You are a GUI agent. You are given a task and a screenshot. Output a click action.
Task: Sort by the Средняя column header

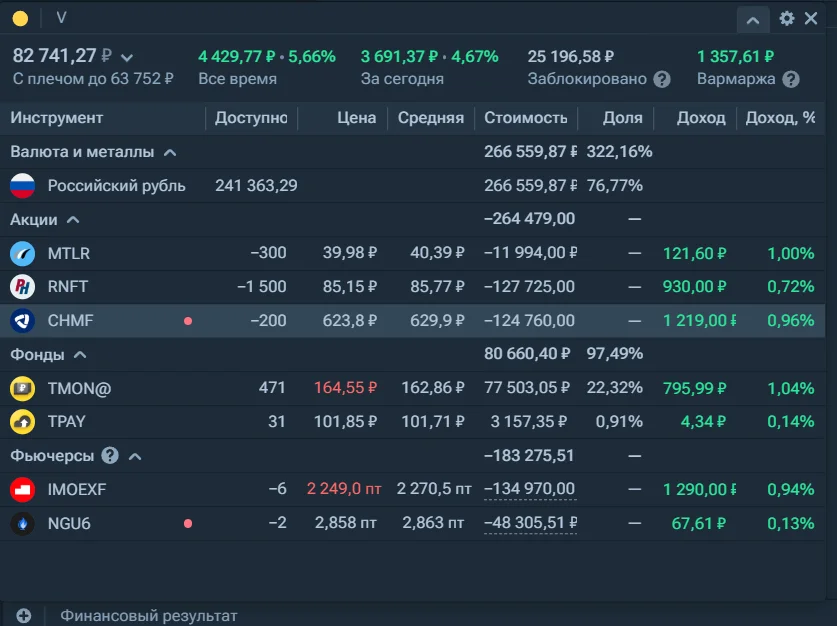point(431,118)
